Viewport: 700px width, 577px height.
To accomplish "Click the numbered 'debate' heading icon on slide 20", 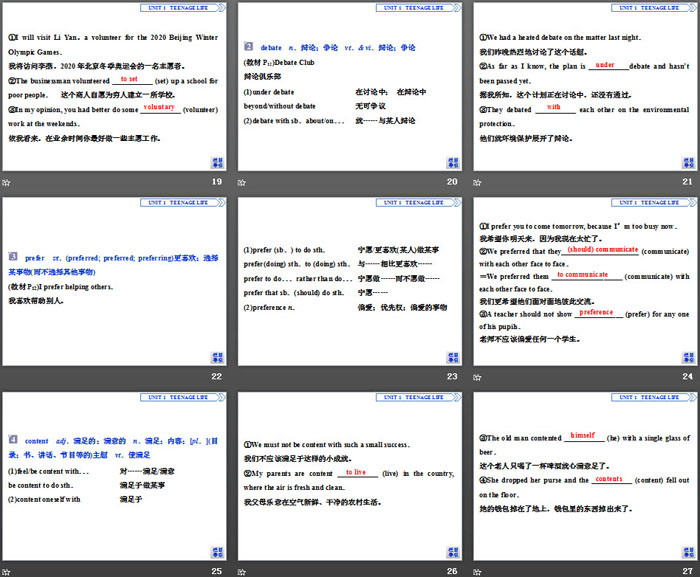I will [x=249, y=46].
